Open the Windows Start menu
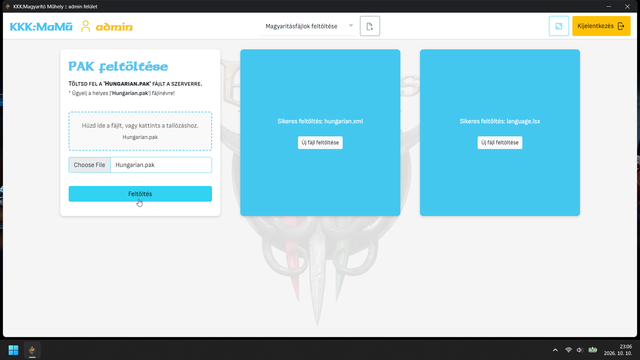 (13, 350)
